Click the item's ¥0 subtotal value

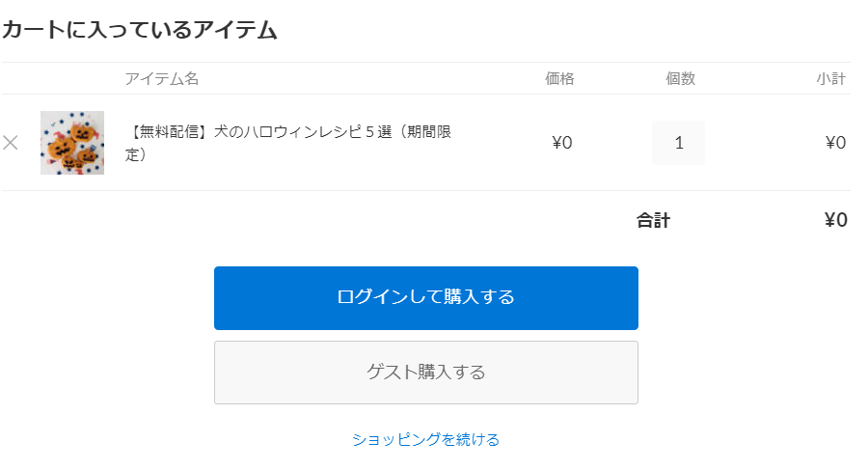(835, 143)
